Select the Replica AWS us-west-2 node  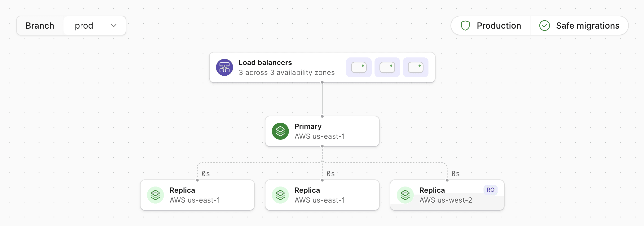pos(447,195)
